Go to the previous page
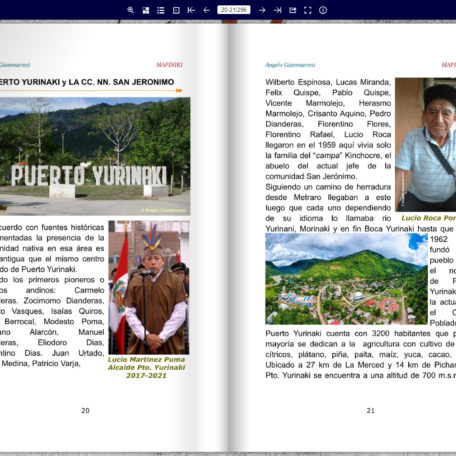Viewport: 456px width, 456px height. coord(207,10)
